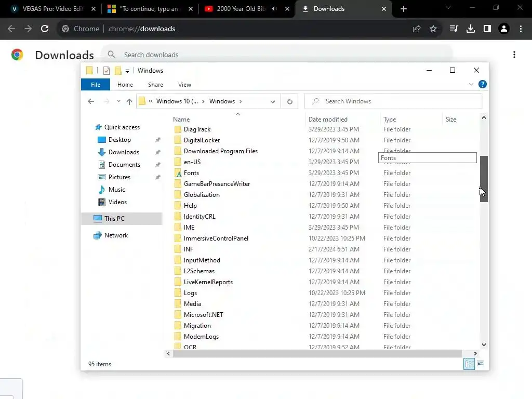Close the 'To continue, type an' tab
Viewport: 532px width, 399px height.
[190, 9]
